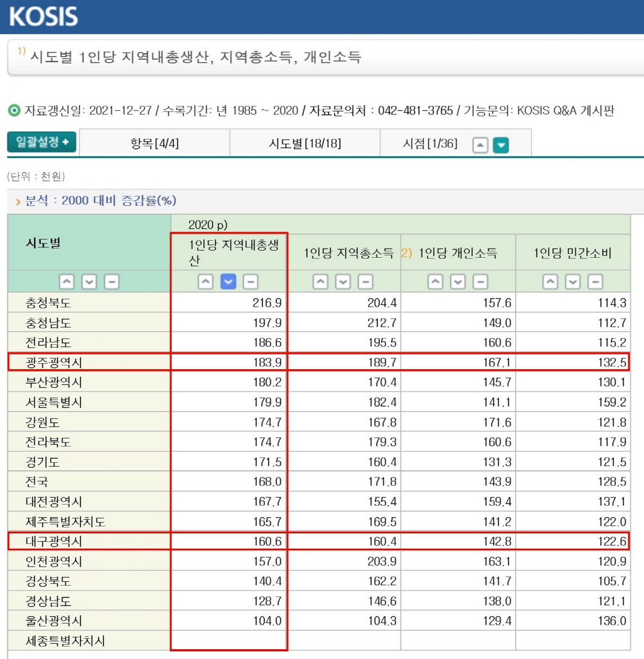Image resolution: width=644 pixels, height=659 pixels.
Task: Click footnote 2) marker by 1인당 개인소득
Action: point(407,253)
